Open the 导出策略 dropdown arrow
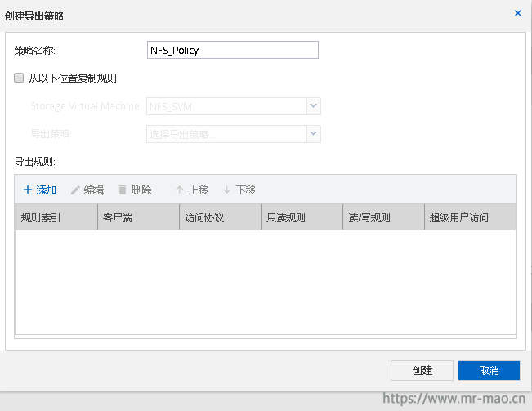The image size is (532, 411). 314,134
